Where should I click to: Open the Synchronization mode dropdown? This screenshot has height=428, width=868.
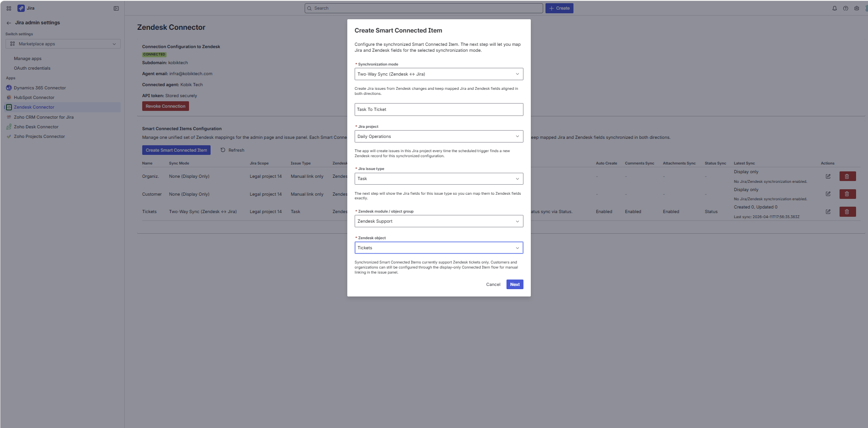click(x=439, y=74)
